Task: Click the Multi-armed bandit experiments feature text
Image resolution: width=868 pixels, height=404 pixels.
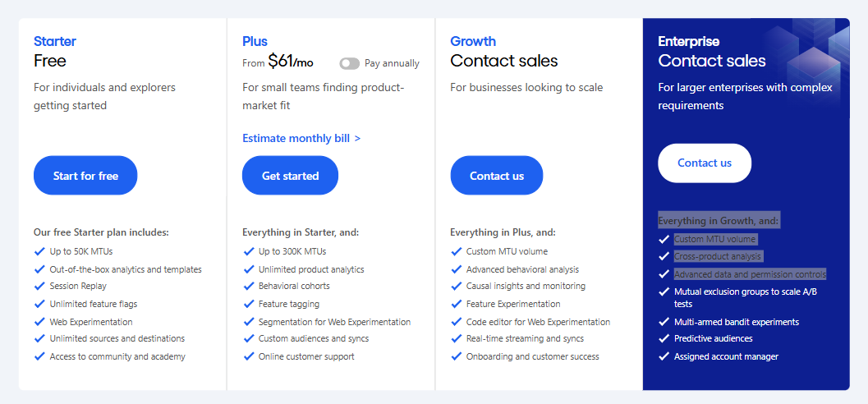Action: (x=737, y=322)
